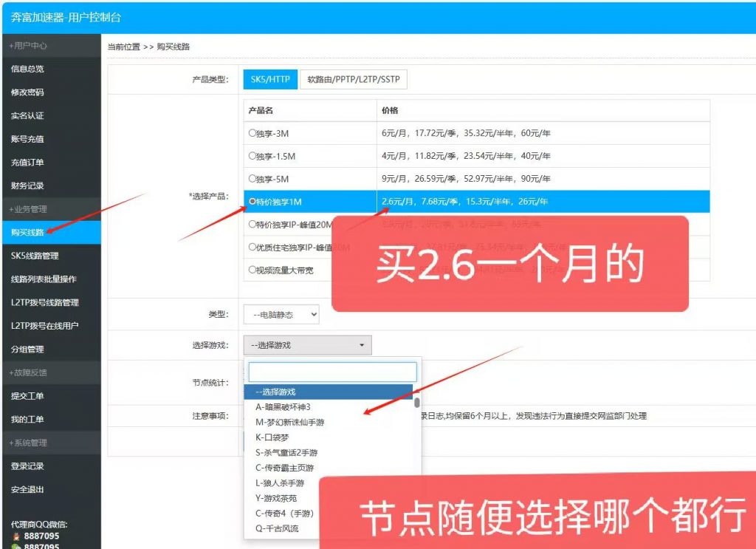Pick A-暗黑破坏神3 from game list

(x=283, y=406)
